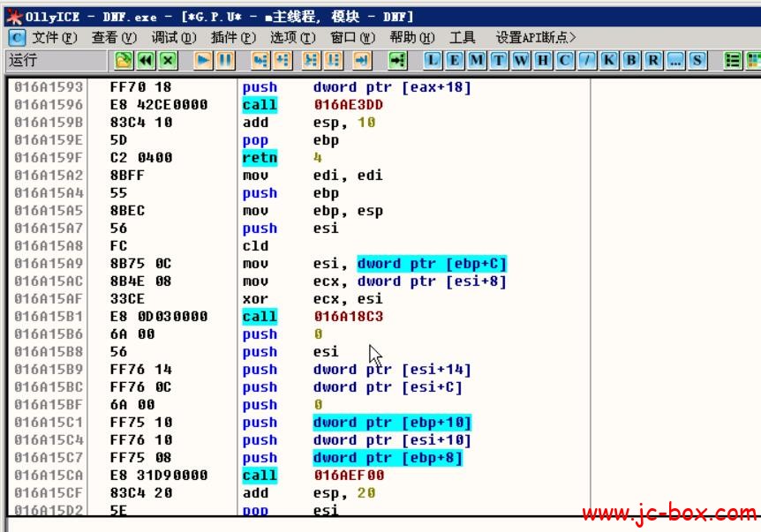Show threads with the T button
Viewport: 761px width, 532px height.
pos(499,61)
